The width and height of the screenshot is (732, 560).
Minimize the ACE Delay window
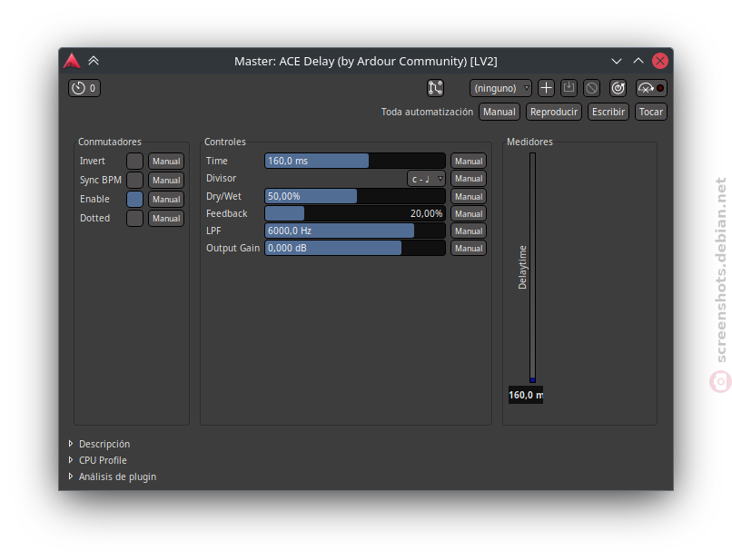coord(617,61)
